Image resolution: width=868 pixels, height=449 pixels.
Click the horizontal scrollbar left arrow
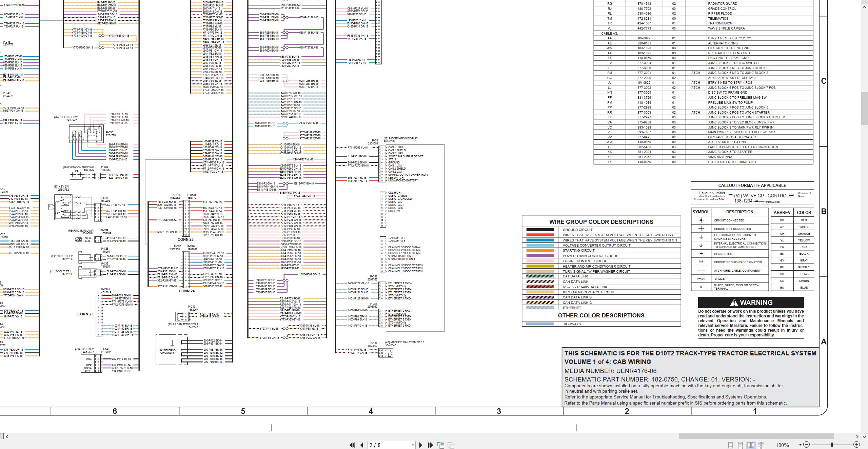[7, 436]
